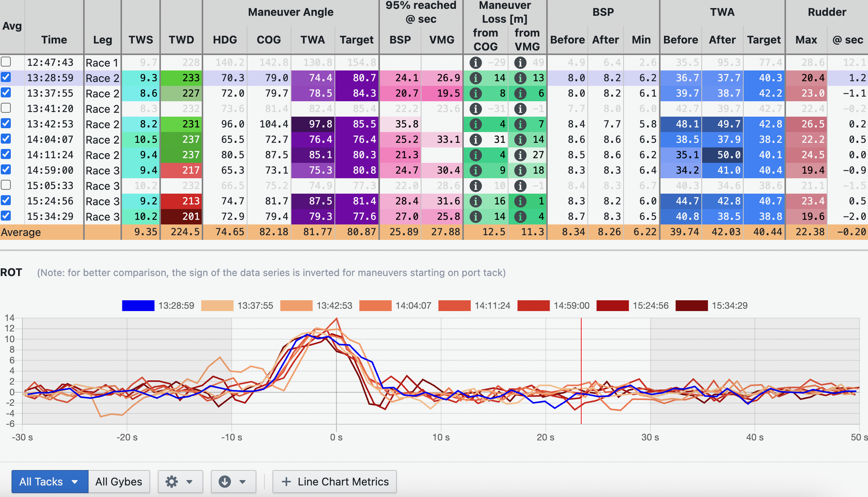868x497 pixels.
Task: Open info icon for 14:04:07 COG loss
Action: click(476, 140)
